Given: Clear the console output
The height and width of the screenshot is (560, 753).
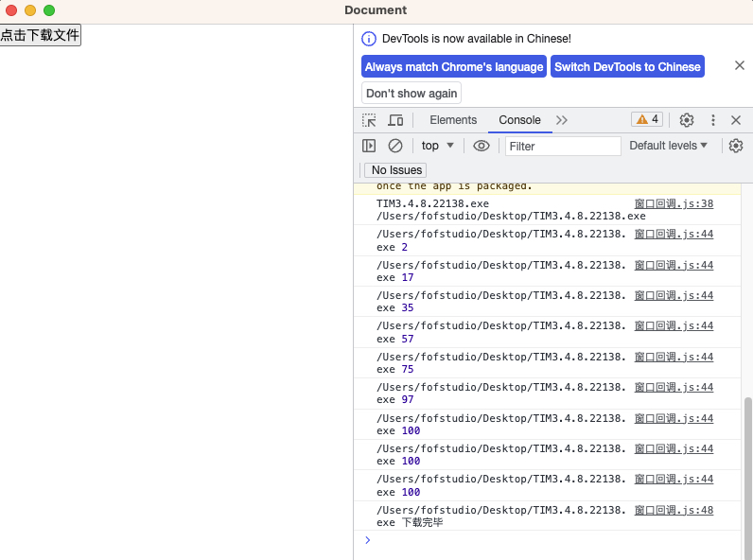Looking at the screenshot, I should pos(394,146).
